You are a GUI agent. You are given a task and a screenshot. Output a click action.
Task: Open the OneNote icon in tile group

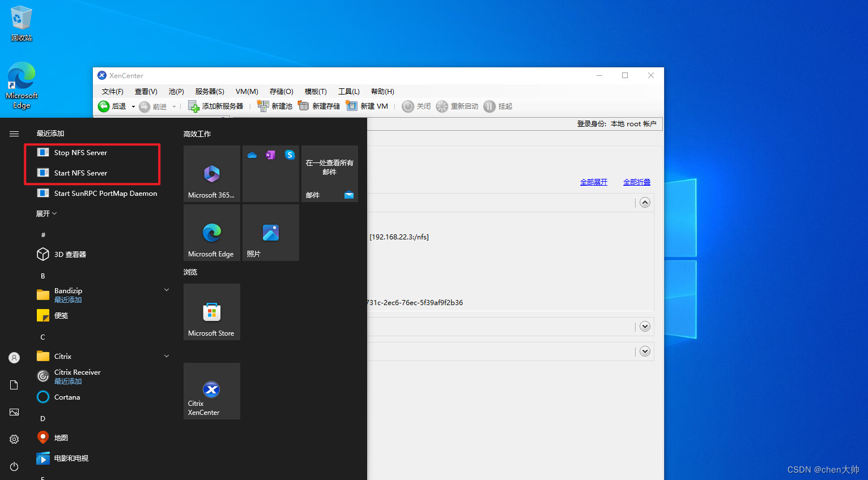[x=271, y=155]
